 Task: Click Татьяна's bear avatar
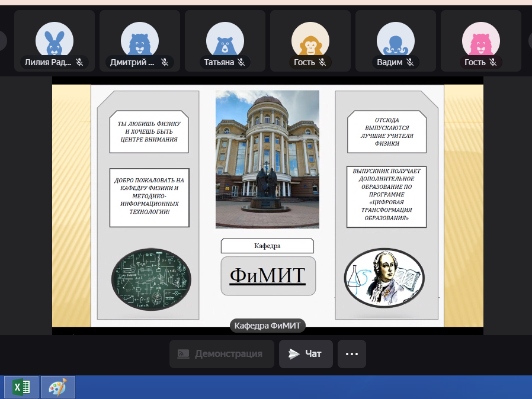(x=225, y=41)
